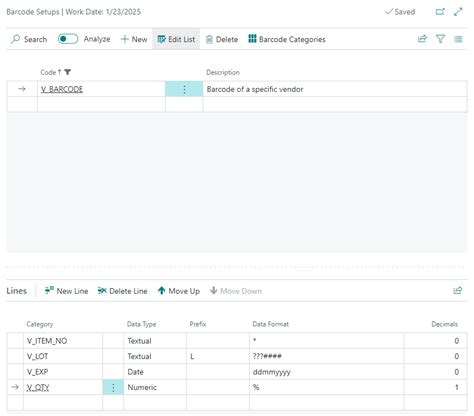This screenshot has height=416, width=474.
Task: Show more options for V_QTY line
Action: (113, 387)
